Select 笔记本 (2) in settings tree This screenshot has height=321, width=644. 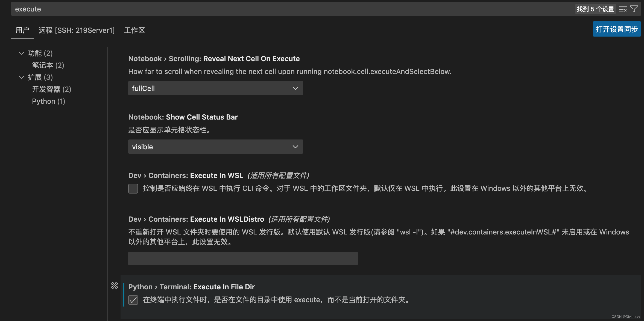(48, 65)
